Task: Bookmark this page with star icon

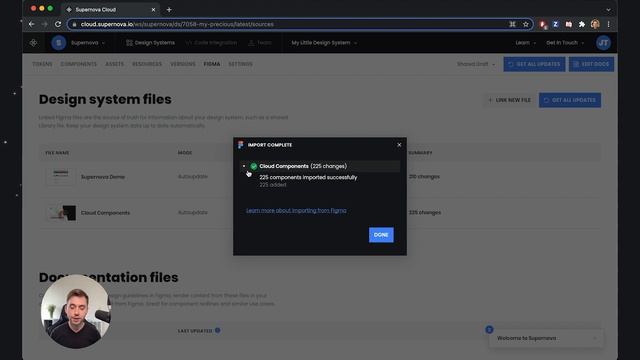Action: 526,24
